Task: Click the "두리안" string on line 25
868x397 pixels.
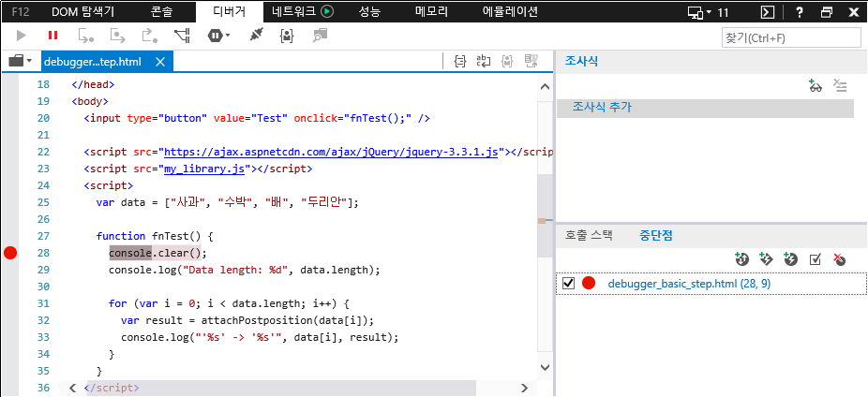Action: point(324,202)
